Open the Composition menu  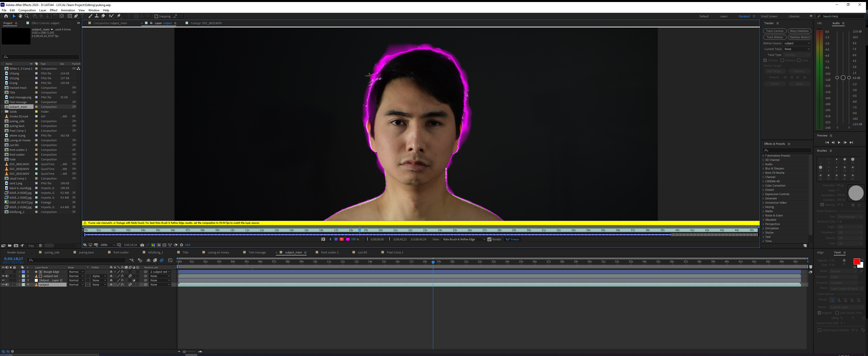[x=27, y=10]
